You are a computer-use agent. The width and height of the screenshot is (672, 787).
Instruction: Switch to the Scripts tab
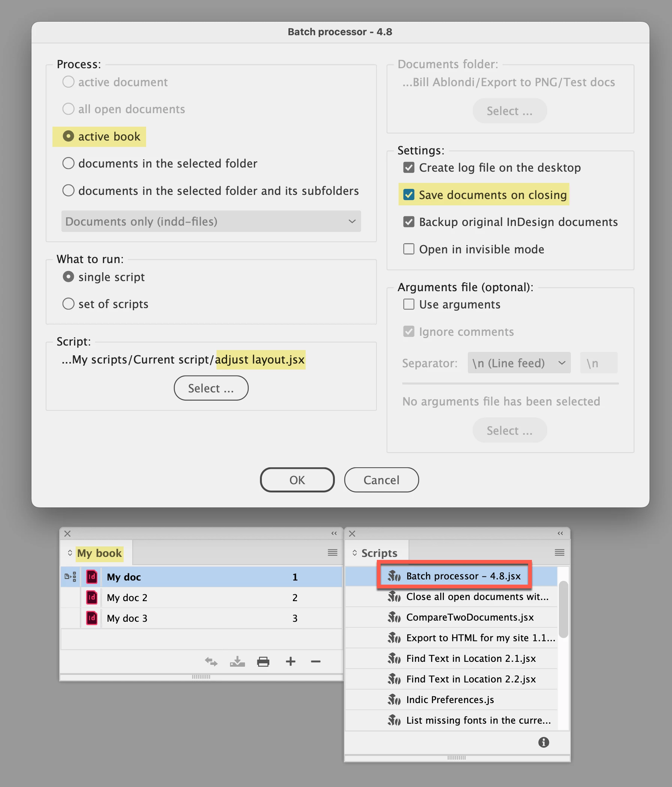tap(379, 553)
